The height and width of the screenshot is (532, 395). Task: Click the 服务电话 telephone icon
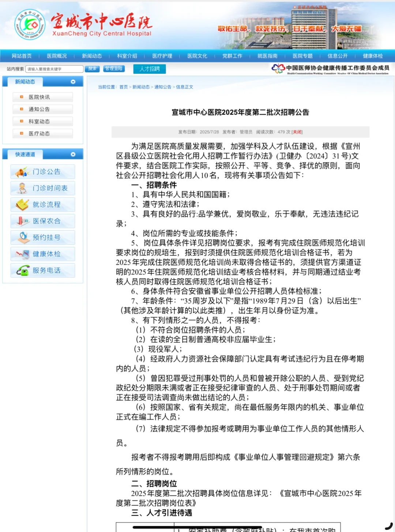[23, 270]
